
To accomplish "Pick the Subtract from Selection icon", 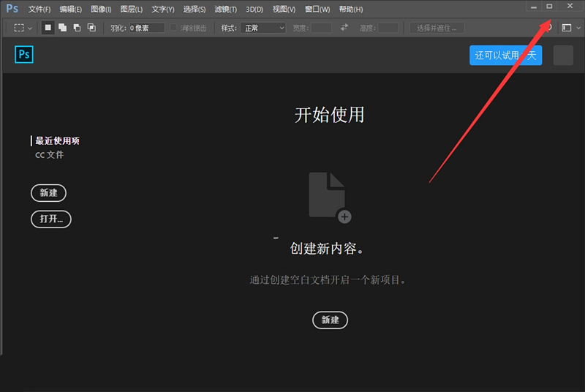I will tap(77, 28).
